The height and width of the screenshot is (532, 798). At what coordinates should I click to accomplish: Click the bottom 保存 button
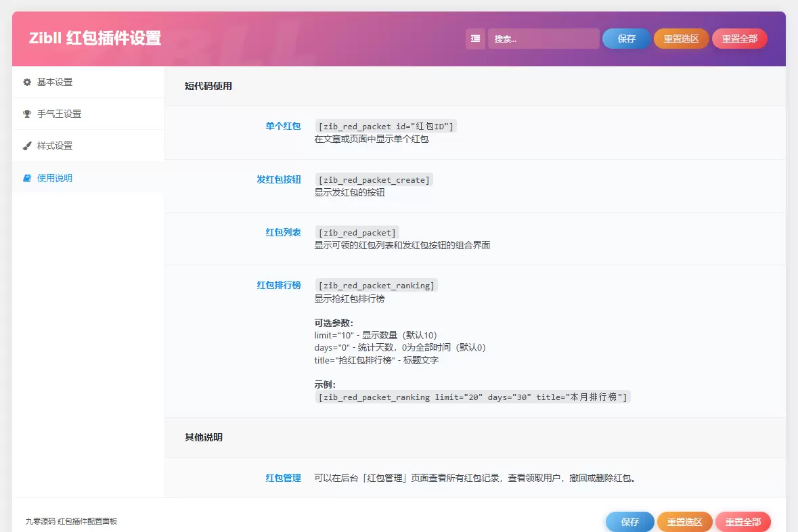click(x=629, y=522)
